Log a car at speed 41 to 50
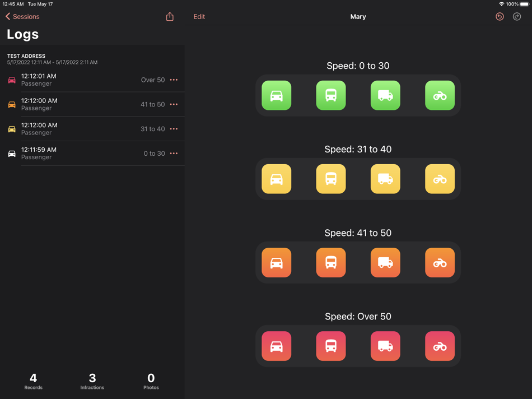Image resolution: width=532 pixels, height=399 pixels. tap(276, 262)
